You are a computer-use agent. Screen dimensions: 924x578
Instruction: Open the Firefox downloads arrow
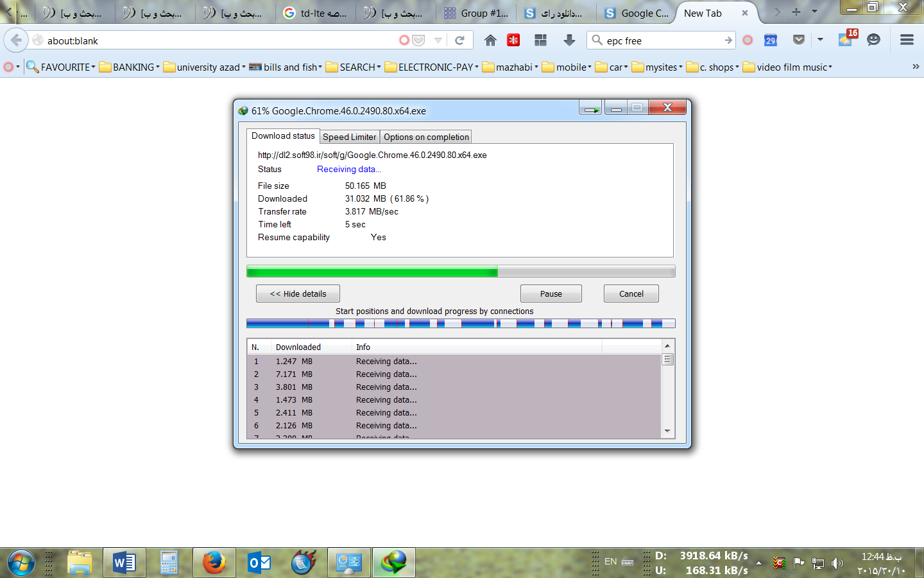(x=569, y=40)
